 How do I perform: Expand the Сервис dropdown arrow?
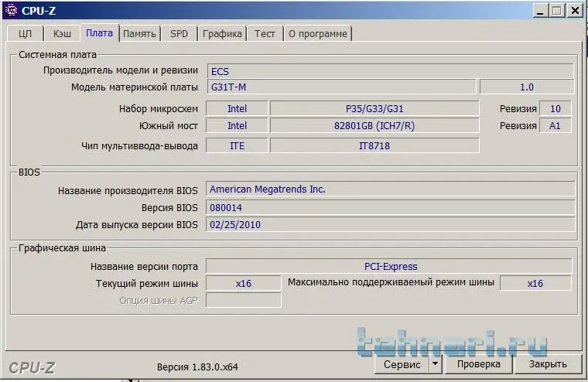click(x=436, y=364)
